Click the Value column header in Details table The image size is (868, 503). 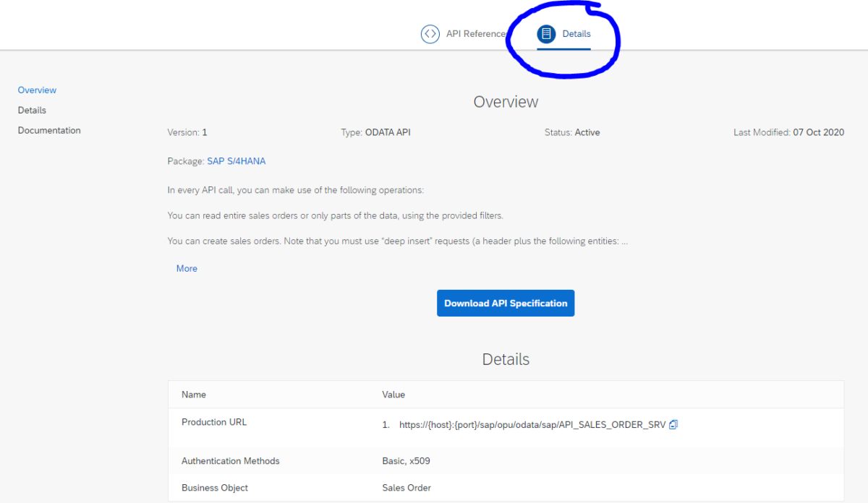[x=392, y=395]
